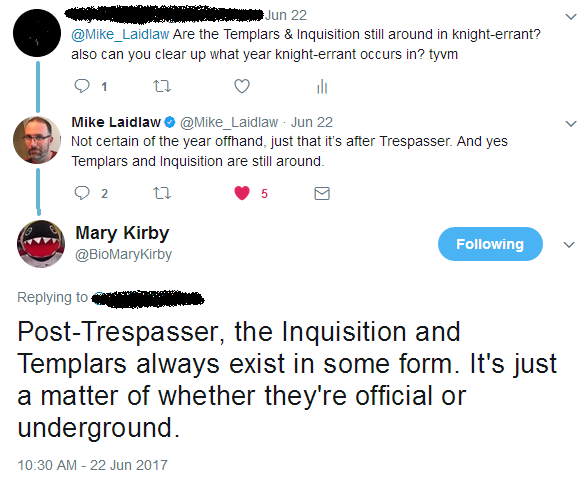Viewport: 586px width, 485px height.
Task: View Mary Kirby's shark avatar
Action: click(41, 244)
